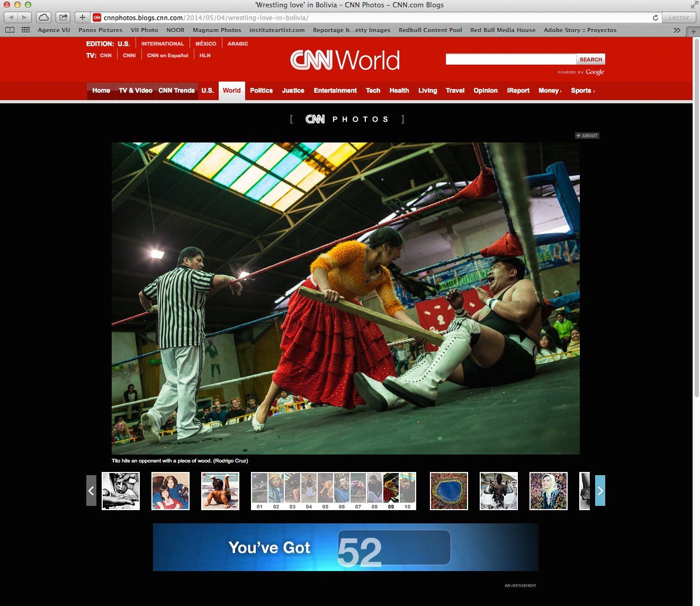Switch to ARABIC edition

238,44
